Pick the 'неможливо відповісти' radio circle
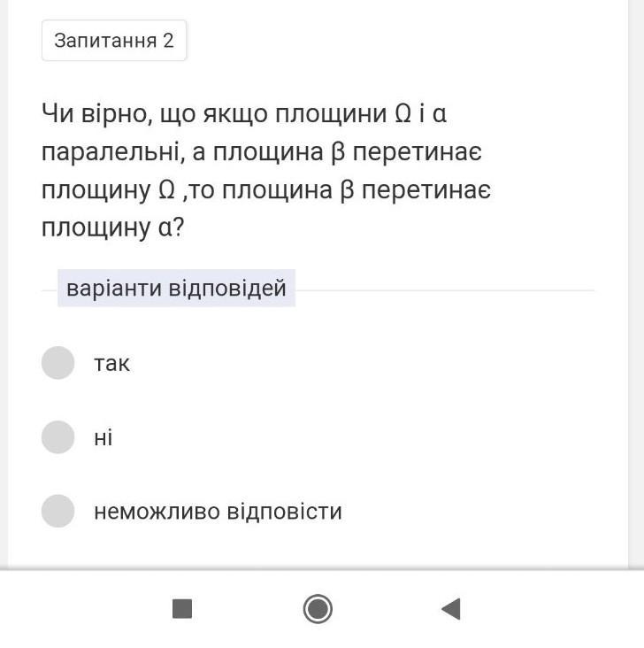This screenshot has width=644, height=648. point(57,512)
